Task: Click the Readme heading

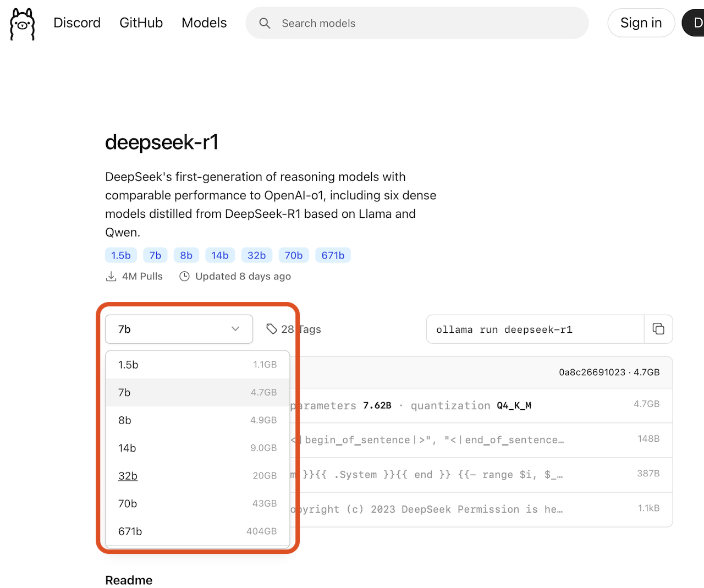Action: click(x=129, y=580)
